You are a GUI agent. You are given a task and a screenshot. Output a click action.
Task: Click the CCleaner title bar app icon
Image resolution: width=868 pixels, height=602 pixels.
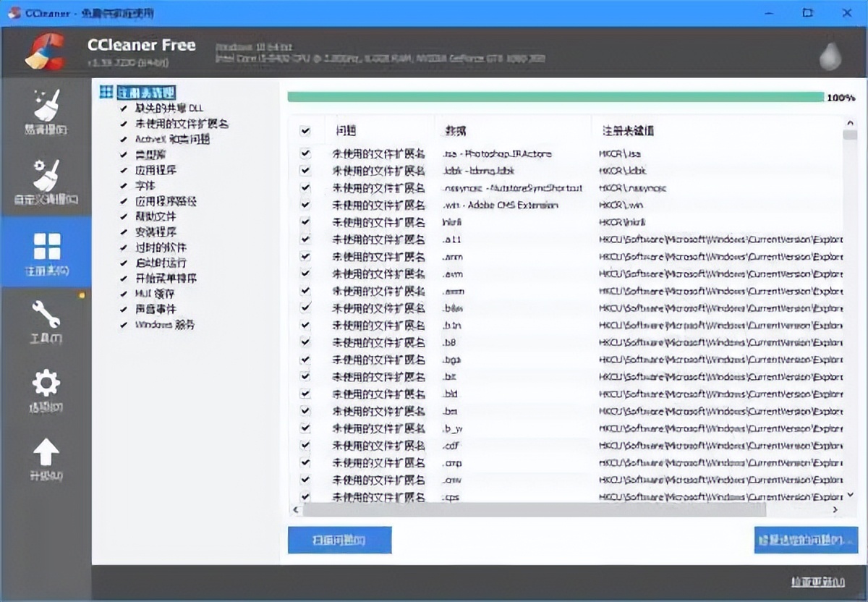click(14, 13)
